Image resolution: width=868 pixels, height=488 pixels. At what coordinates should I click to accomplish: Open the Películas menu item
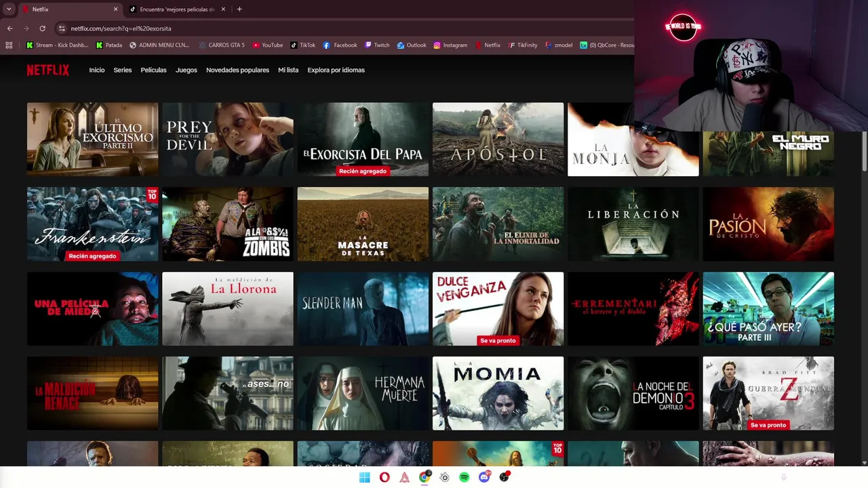tap(153, 70)
